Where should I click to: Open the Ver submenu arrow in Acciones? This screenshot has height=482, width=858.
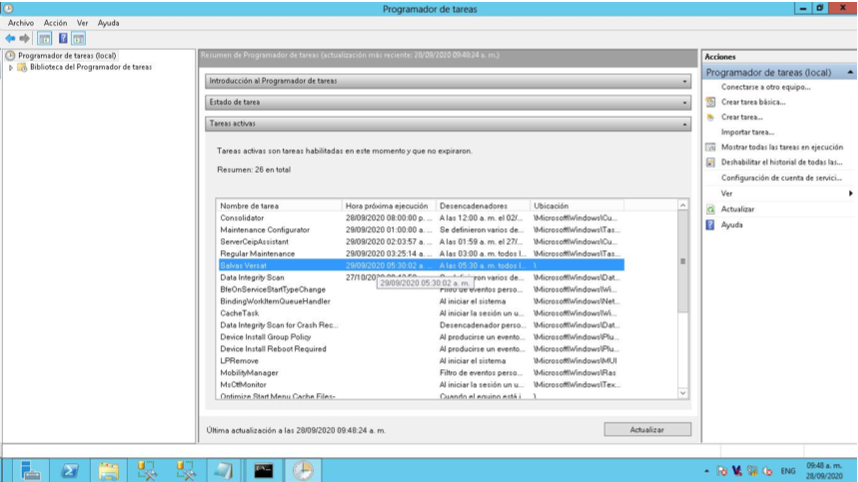(850, 193)
